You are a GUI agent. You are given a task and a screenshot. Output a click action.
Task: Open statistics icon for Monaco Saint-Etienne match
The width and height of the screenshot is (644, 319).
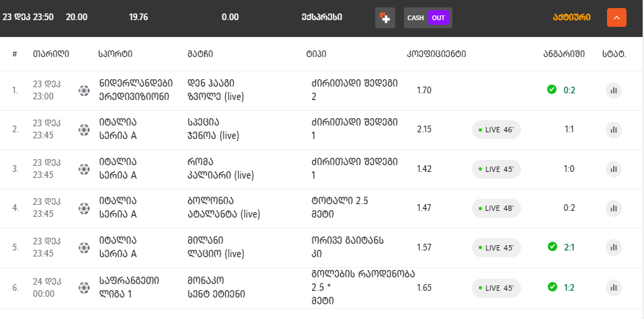pos(614,287)
